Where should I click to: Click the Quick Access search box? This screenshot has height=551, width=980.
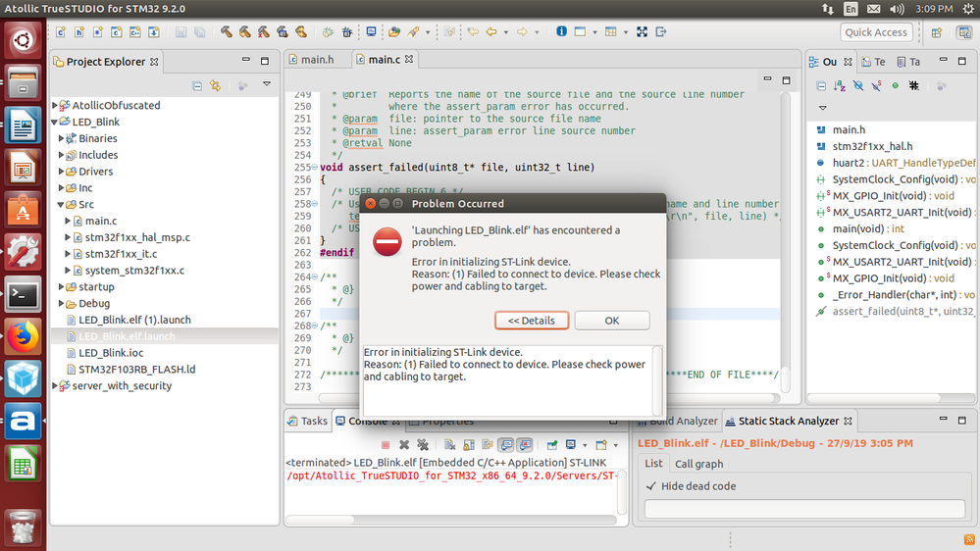tap(876, 32)
